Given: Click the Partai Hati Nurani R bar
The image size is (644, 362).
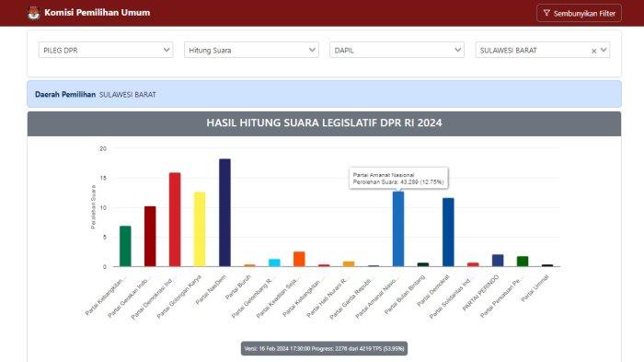Looking at the screenshot, I should coord(349,264).
